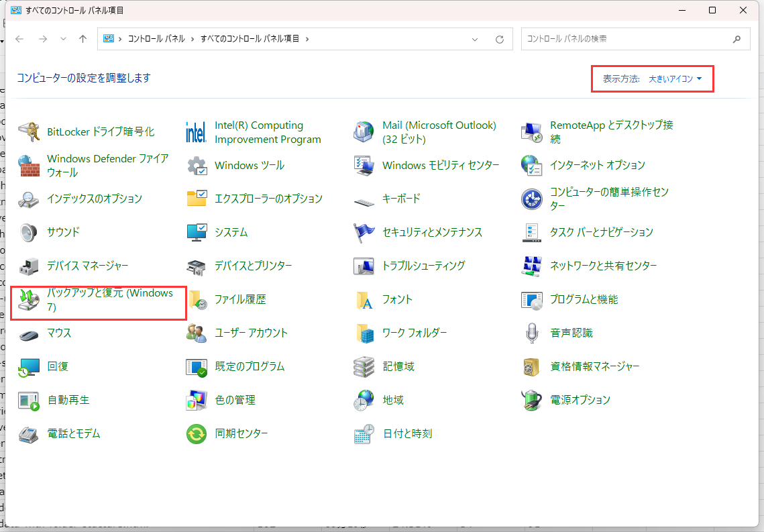This screenshot has width=764, height=532.
Task: Click the 同期センター green sync icon
Action: 196,434
